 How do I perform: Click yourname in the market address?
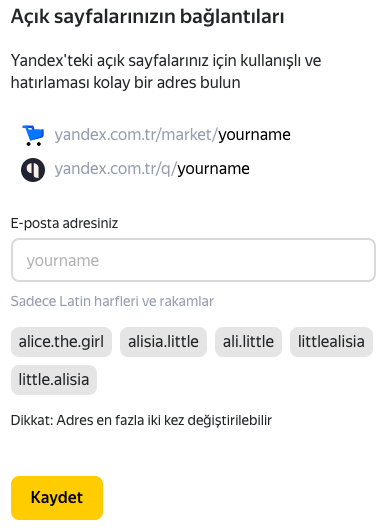point(254,135)
